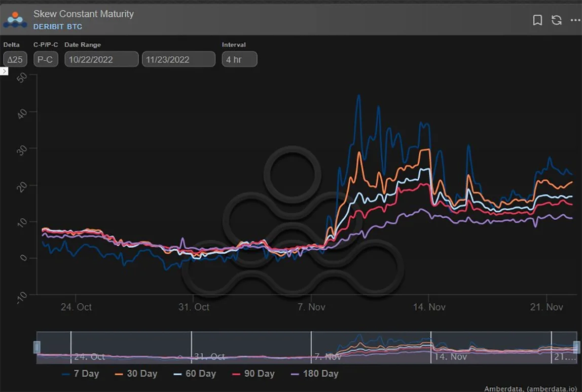Click the 14. Nov marker in the navigator

click(450, 357)
